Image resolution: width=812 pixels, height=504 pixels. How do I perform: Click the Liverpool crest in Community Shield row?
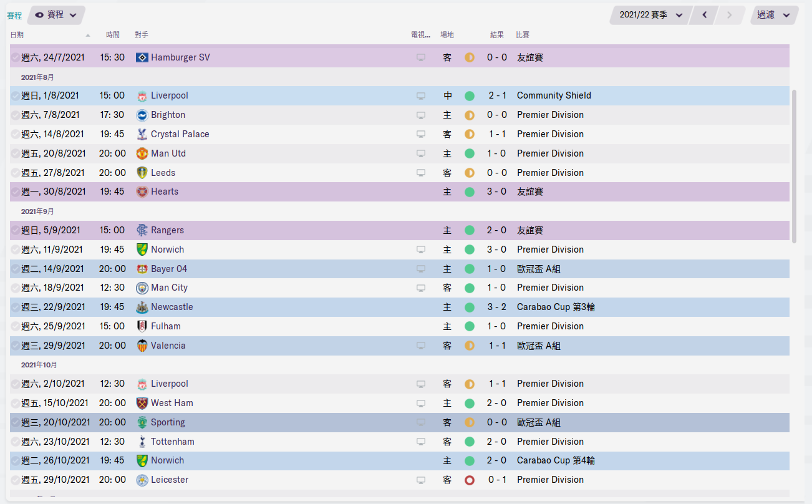point(142,95)
